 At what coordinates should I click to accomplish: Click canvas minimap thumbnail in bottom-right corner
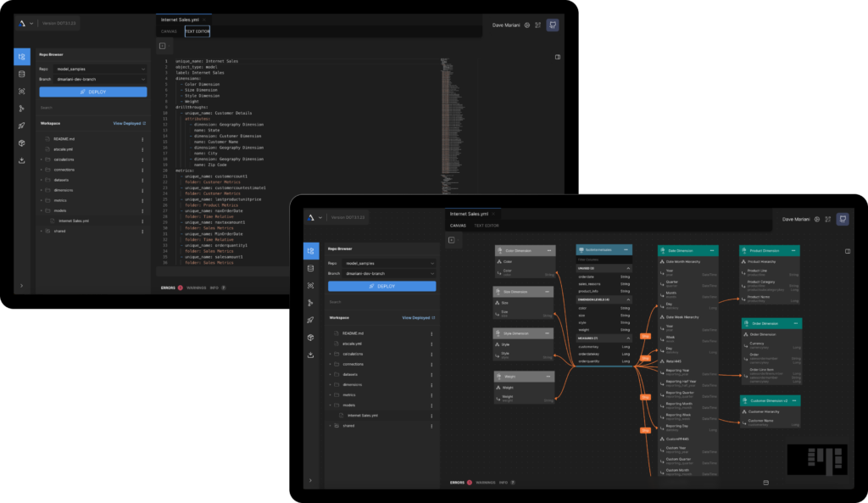pyautogui.click(x=817, y=459)
